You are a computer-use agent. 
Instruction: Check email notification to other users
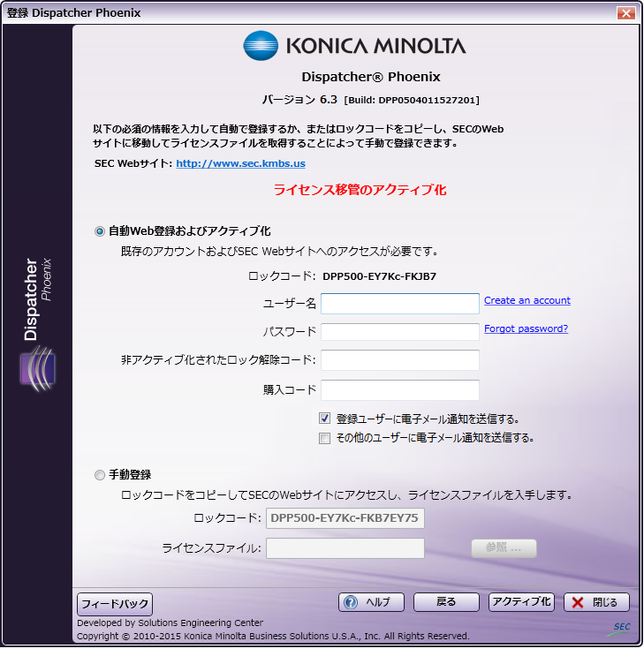click(325, 438)
